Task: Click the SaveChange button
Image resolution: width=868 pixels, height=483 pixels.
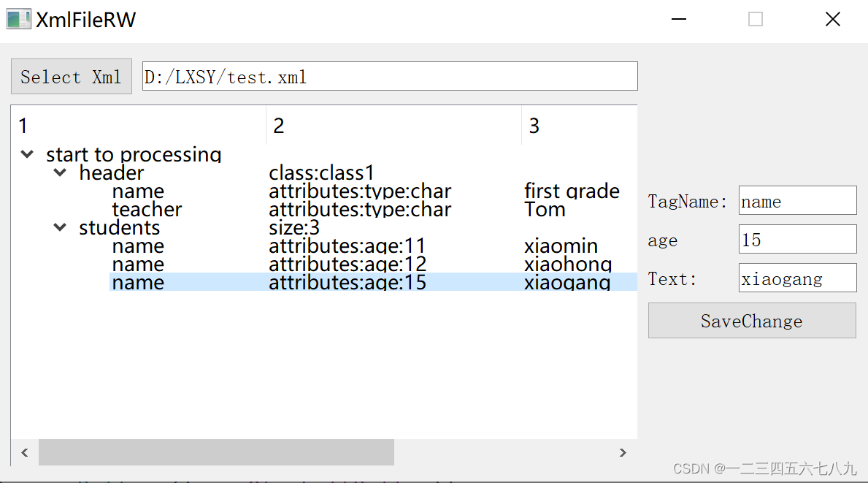Action: point(753,321)
